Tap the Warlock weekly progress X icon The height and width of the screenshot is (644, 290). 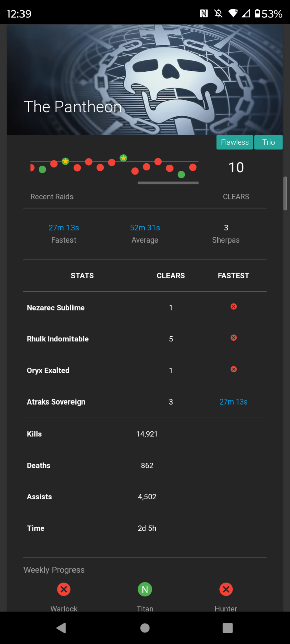64,589
